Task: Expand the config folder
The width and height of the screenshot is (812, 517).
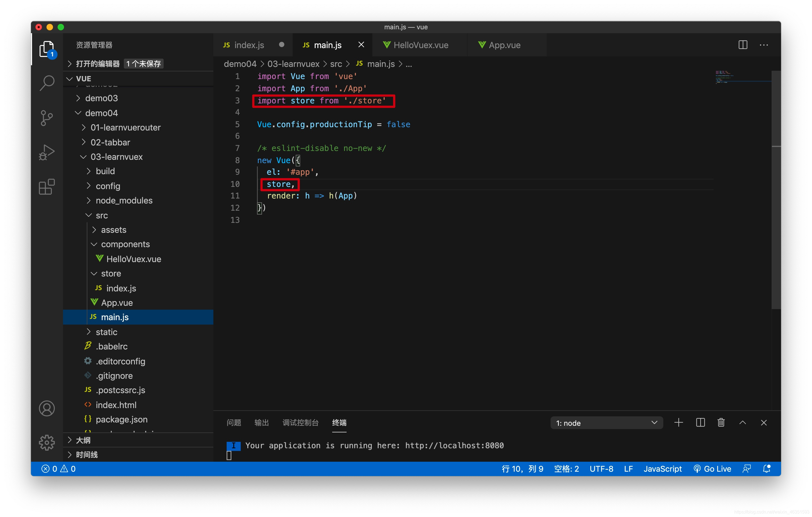Action: tap(138, 186)
